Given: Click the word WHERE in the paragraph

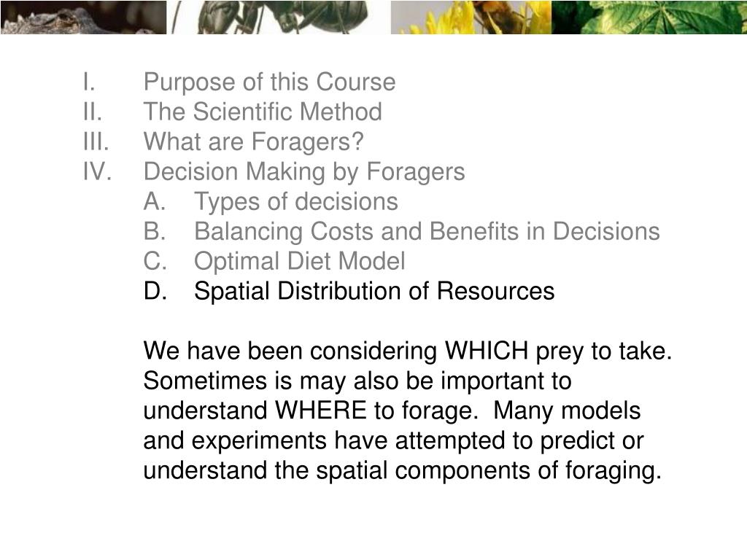Looking at the screenshot, I should click(321, 411).
